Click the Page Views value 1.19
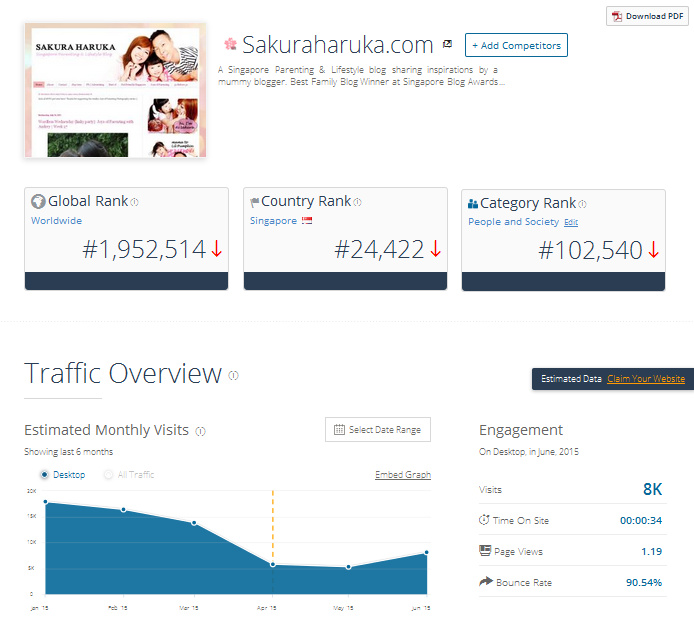This screenshot has height=630, width=694. [x=652, y=552]
